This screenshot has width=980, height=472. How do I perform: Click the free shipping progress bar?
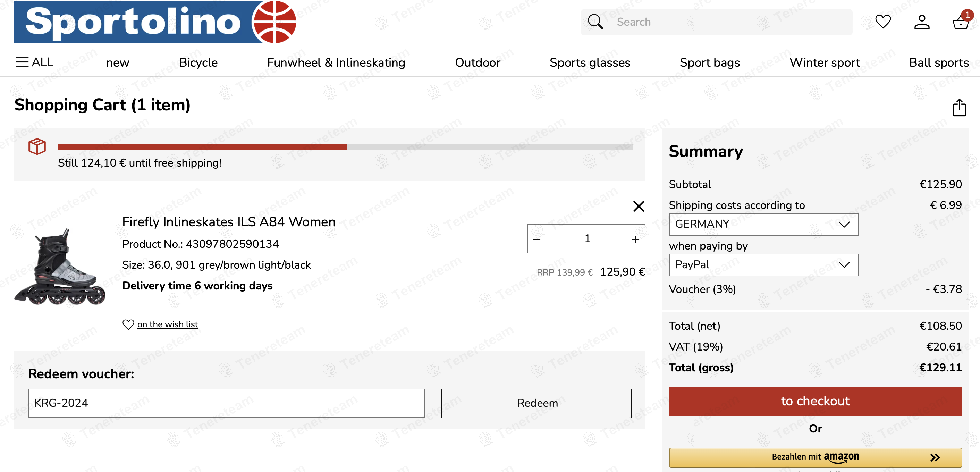click(345, 147)
